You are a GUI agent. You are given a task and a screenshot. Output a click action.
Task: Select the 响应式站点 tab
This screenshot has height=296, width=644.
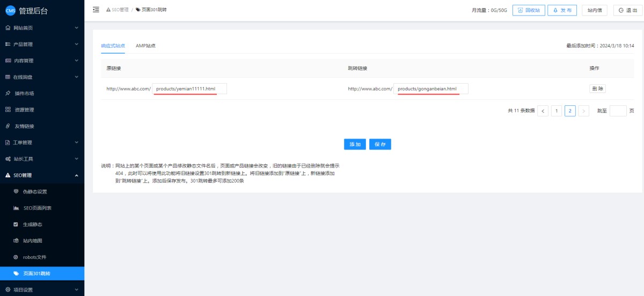tap(113, 46)
